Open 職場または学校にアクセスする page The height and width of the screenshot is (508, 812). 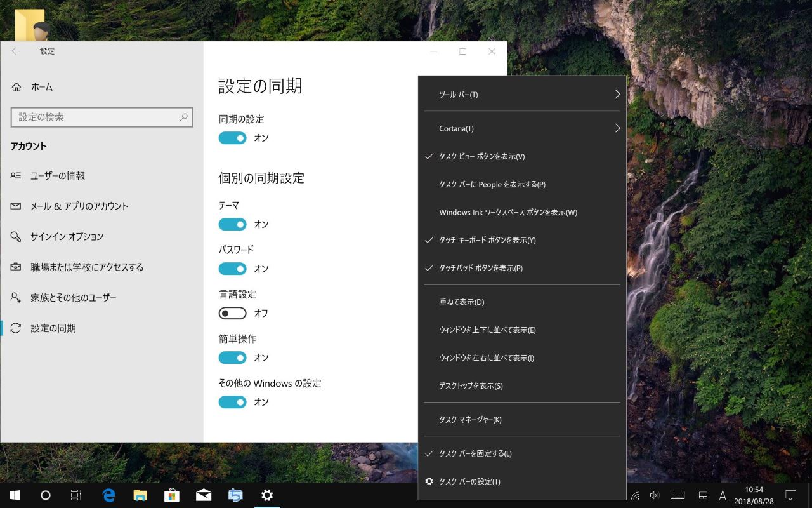101,267
